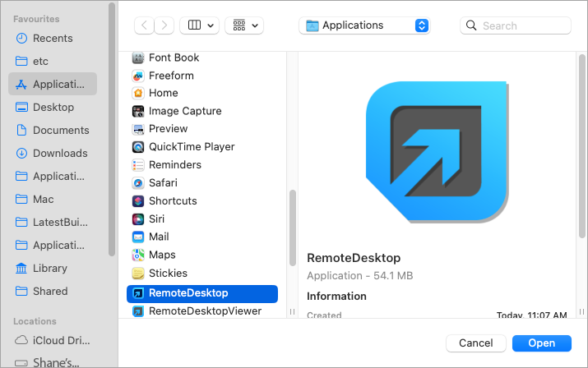The image size is (588, 368).
Task: Open the column view mode dropdown
Action: point(199,25)
